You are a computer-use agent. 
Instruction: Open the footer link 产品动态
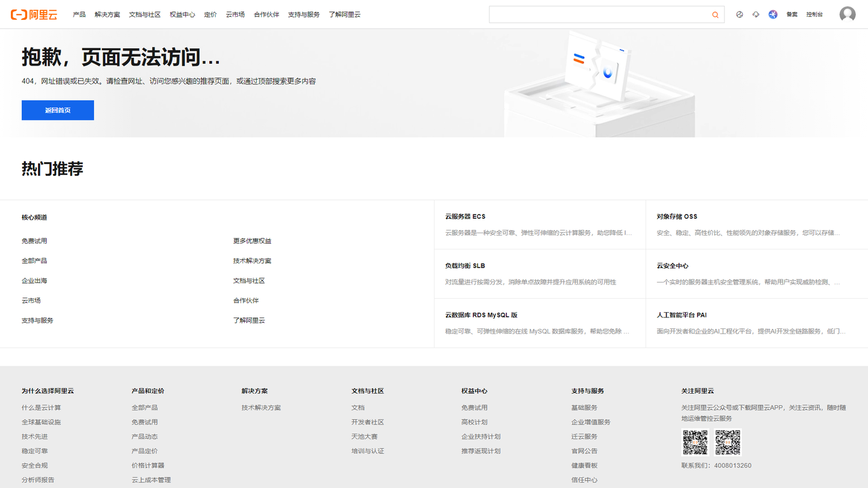coord(145,437)
